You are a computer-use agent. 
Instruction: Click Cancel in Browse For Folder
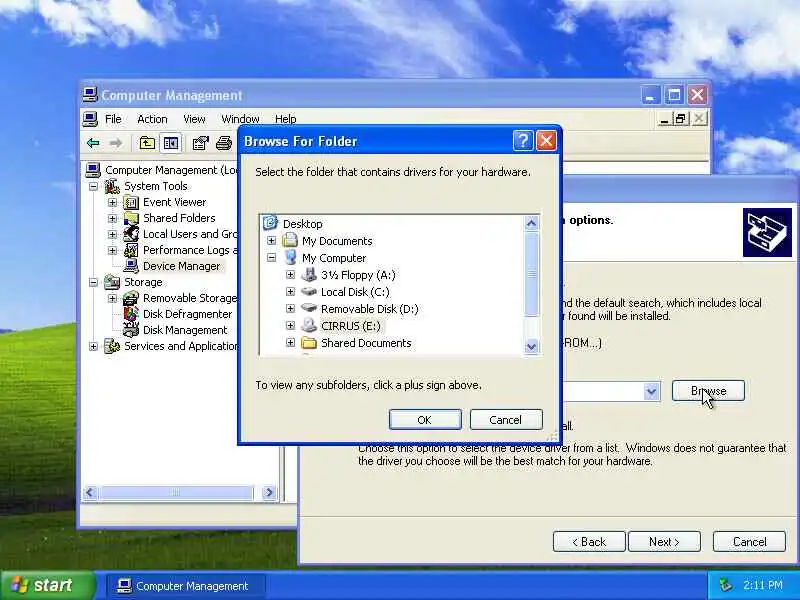506,419
